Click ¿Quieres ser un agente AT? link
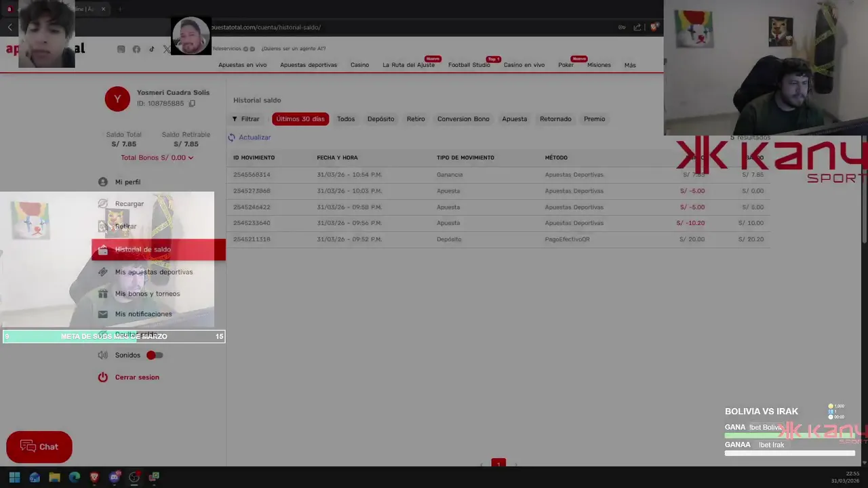 293,49
